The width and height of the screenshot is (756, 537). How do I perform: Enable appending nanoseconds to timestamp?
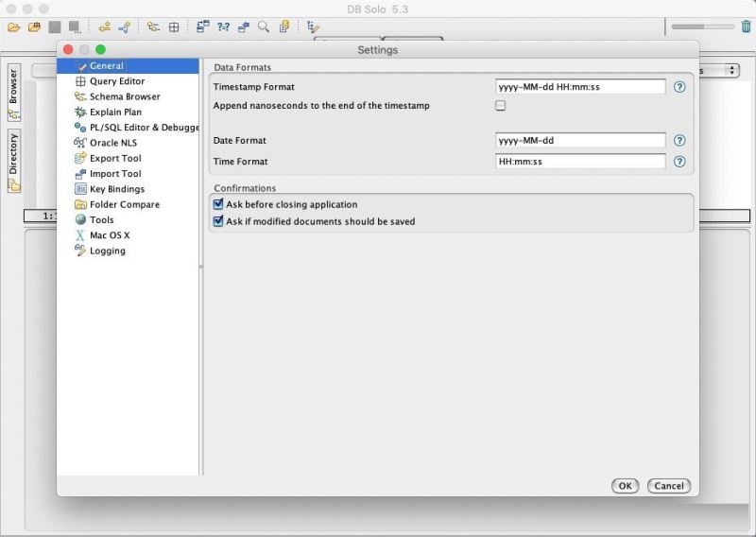(x=501, y=106)
